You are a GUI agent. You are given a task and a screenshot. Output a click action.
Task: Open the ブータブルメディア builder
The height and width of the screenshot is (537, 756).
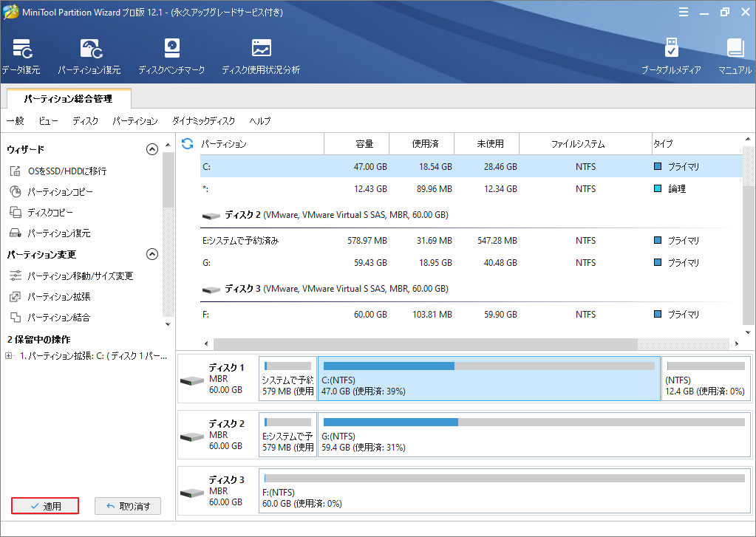pyautogui.click(x=671, y=55)
